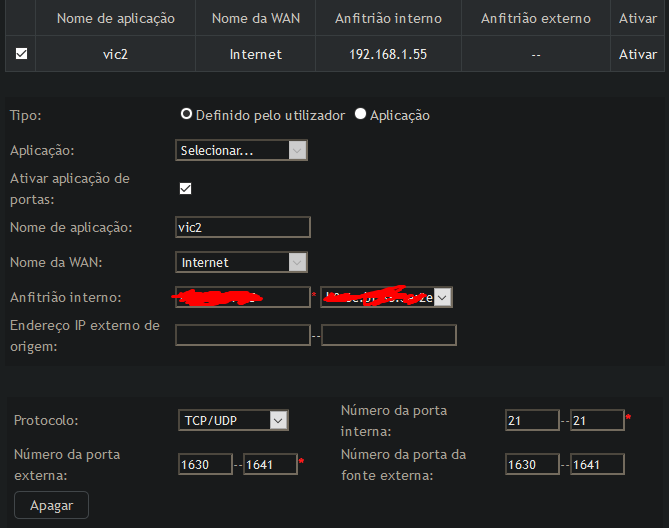669x528 pixels.
Task: Click the 'Nome de aplicação' text field
Action: click(x=243, y=227)
